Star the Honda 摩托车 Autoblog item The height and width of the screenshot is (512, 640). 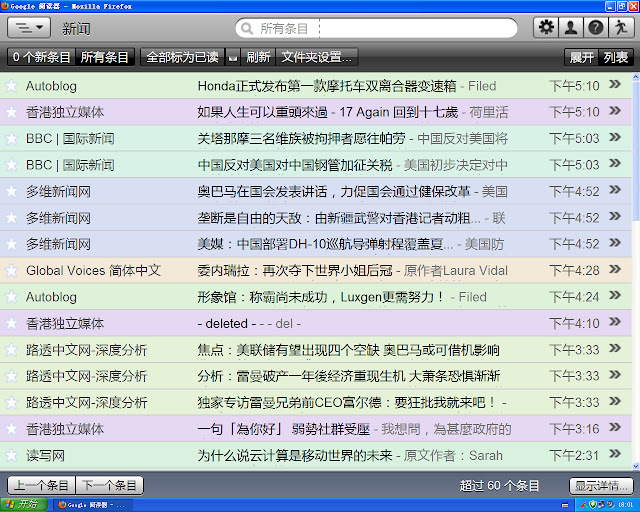(12, 86)
